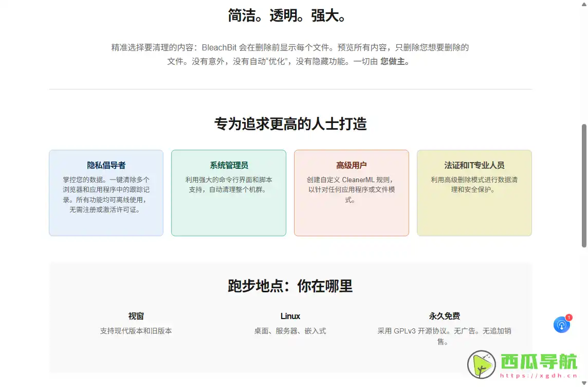Click the text 支持现代版本和旧版本
This screenshot has height=387, width=588.
click(x=136, y=331)
